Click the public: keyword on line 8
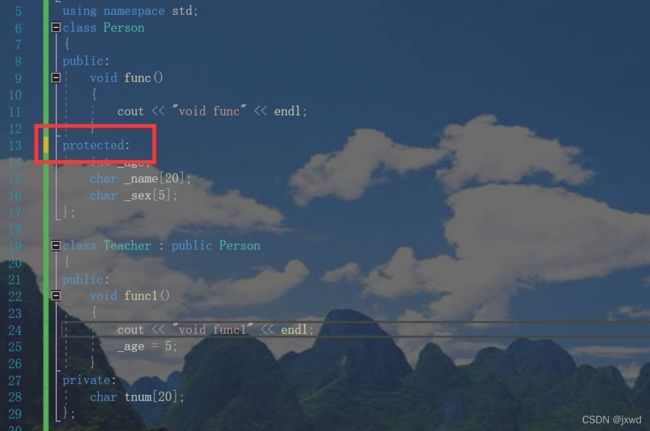This screenshot has height=431, width=650. (x=86, y=61)
